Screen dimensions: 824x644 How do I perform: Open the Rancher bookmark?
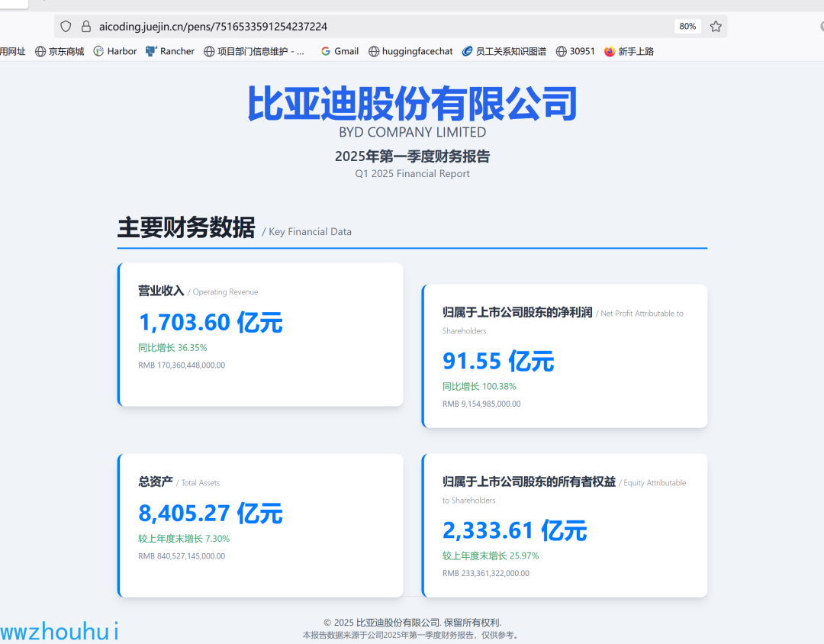170,51
